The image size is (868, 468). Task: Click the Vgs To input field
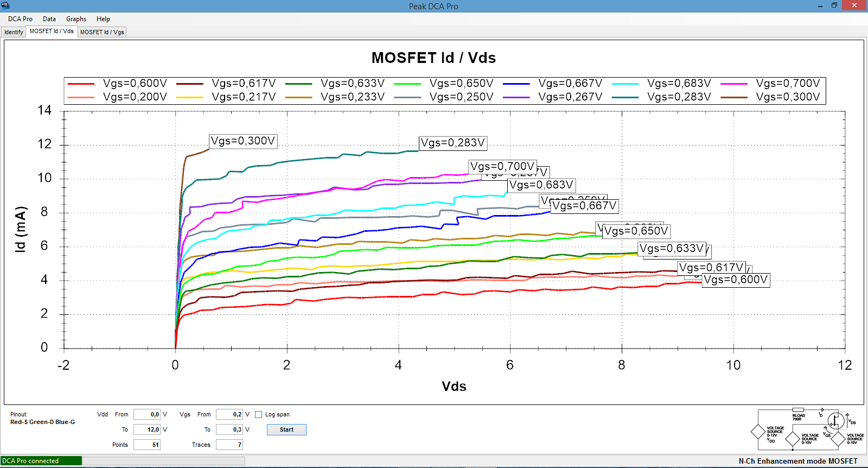click(229, 429)
